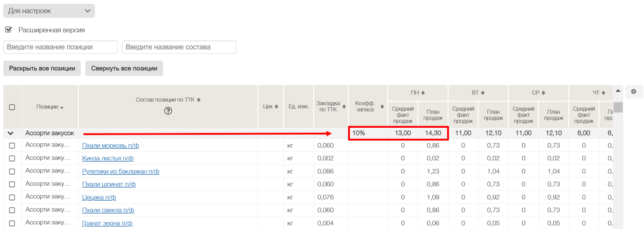Screen dimensions: 644x229
Task: Click Раскрыть все позиции button
Action: pos(42,68)
